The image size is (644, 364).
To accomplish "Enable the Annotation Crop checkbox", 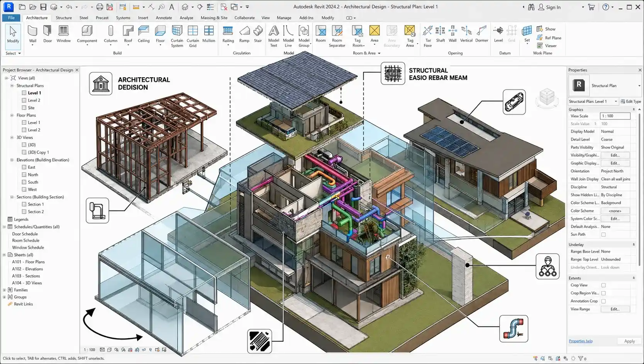I will click(603, 301).
